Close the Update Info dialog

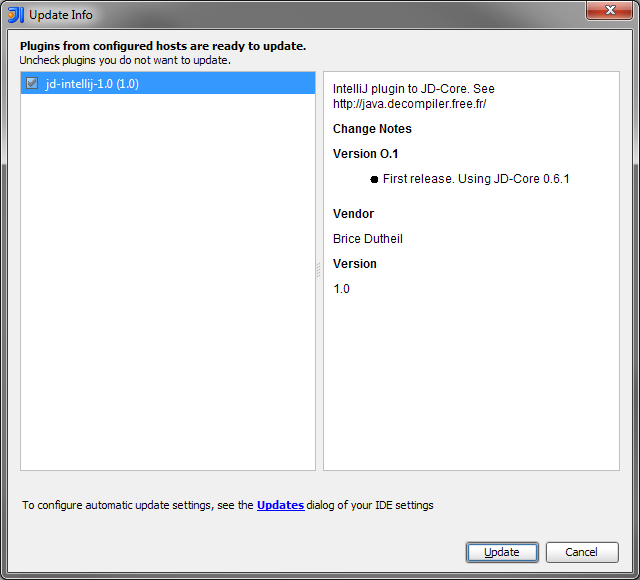click(609, 10)
